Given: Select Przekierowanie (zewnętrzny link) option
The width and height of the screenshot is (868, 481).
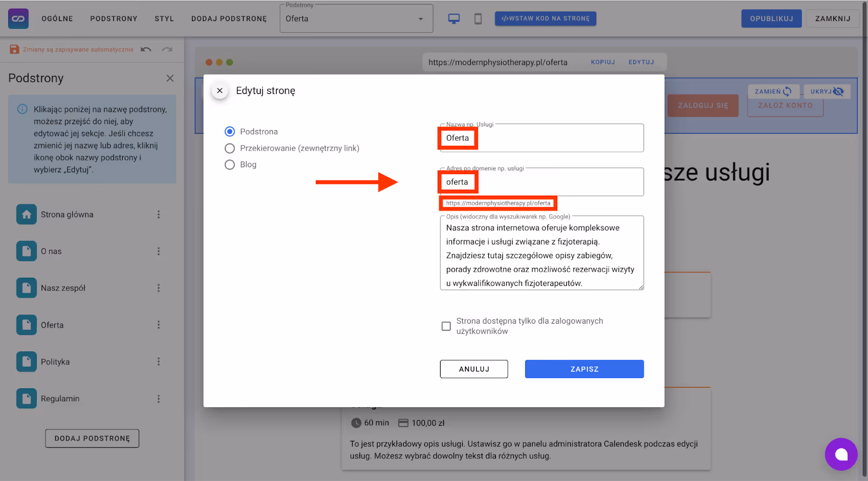Looking at the screenshot, I should click(230, 149).
